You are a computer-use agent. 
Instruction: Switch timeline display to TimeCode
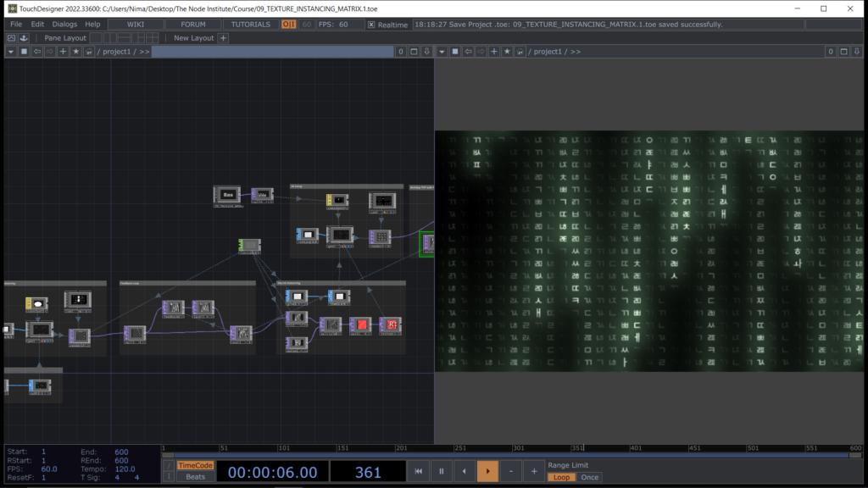196,465
